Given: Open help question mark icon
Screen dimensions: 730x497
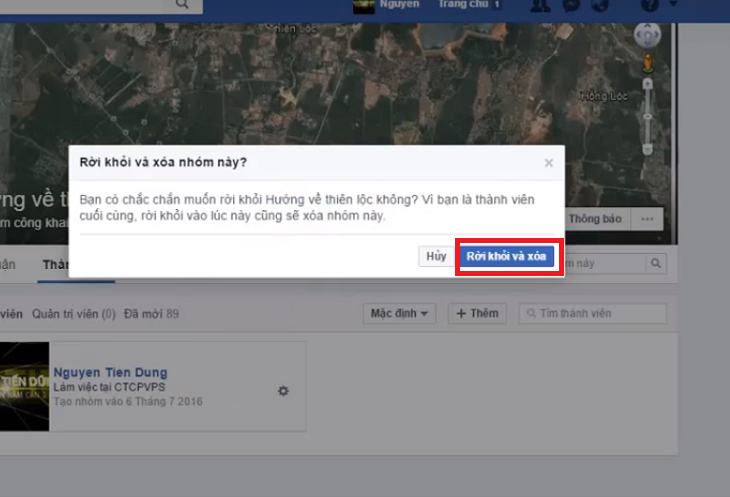Looking at the screenshot, I should (x=650, y=5).
